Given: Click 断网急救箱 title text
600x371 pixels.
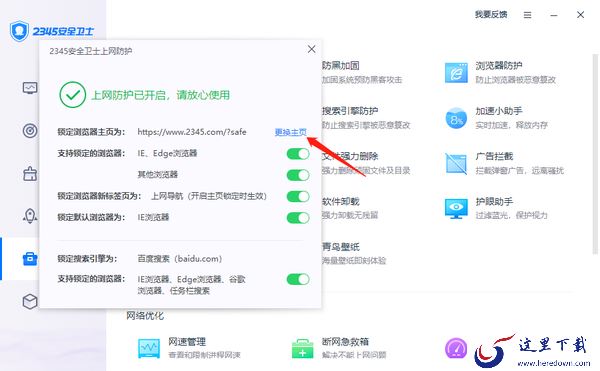Looking at the screenshot, I should pyautogui.click(x=345, y=342).
